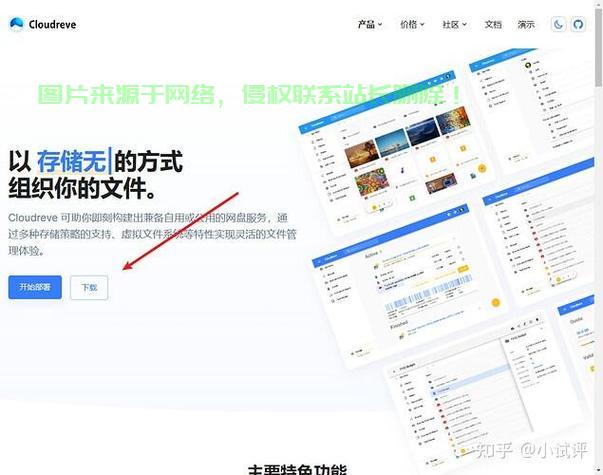Click the 主要特色功能 section heading

(x=297, y=468)
